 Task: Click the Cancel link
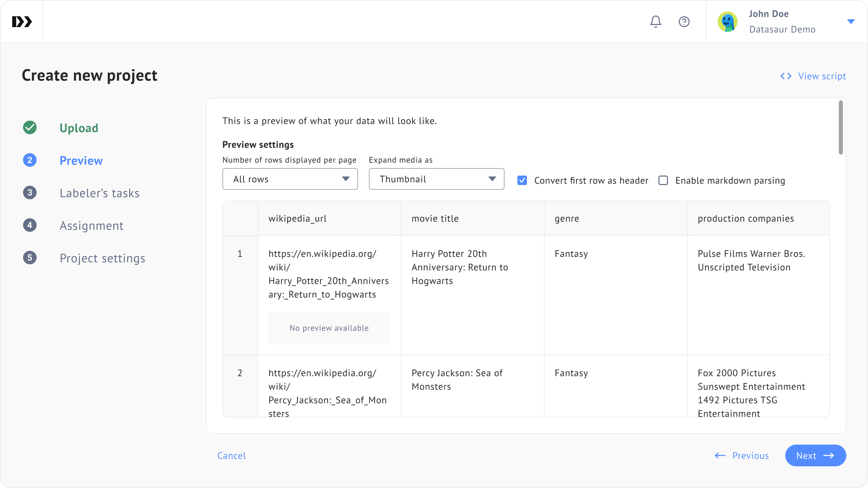pyautogui.click(x=232, y=456)
